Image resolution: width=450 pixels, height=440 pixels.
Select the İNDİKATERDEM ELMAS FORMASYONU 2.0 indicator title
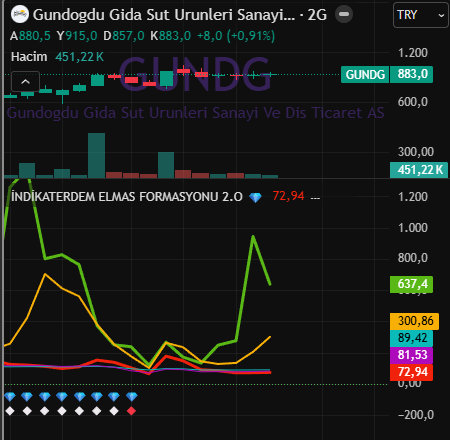click(127, 197)
